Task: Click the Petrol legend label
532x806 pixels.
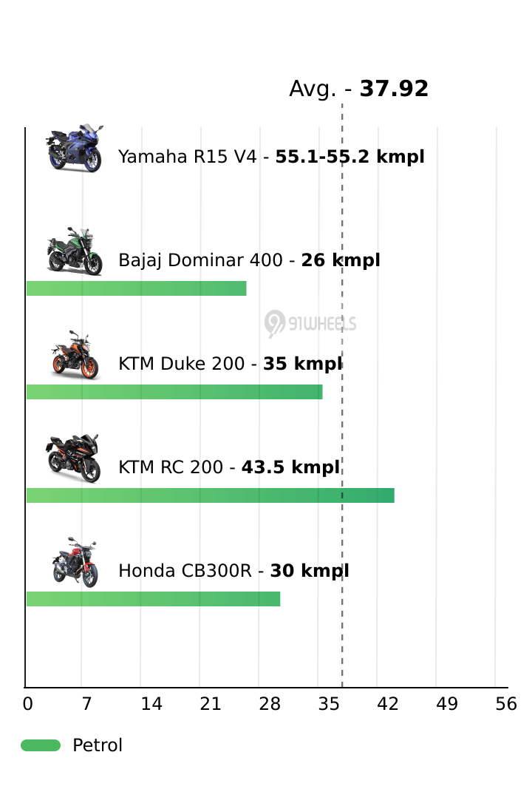Action: tap(98, 745)
